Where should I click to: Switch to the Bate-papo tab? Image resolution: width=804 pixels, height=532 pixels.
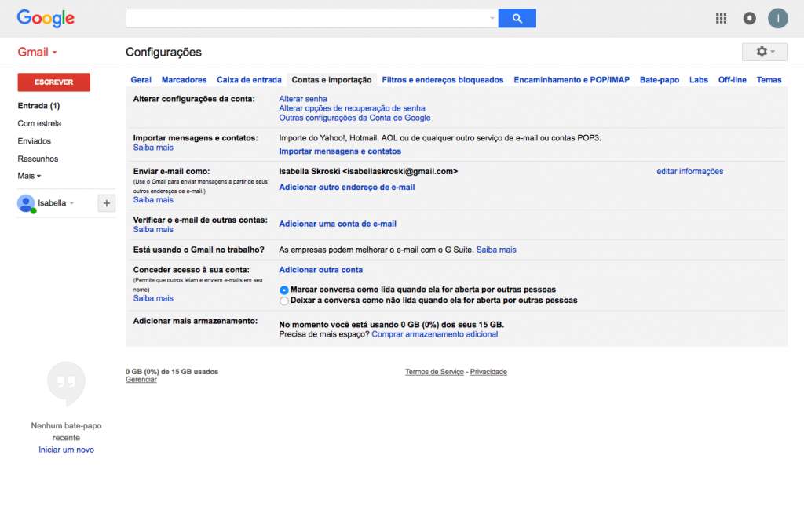point(660,80)
